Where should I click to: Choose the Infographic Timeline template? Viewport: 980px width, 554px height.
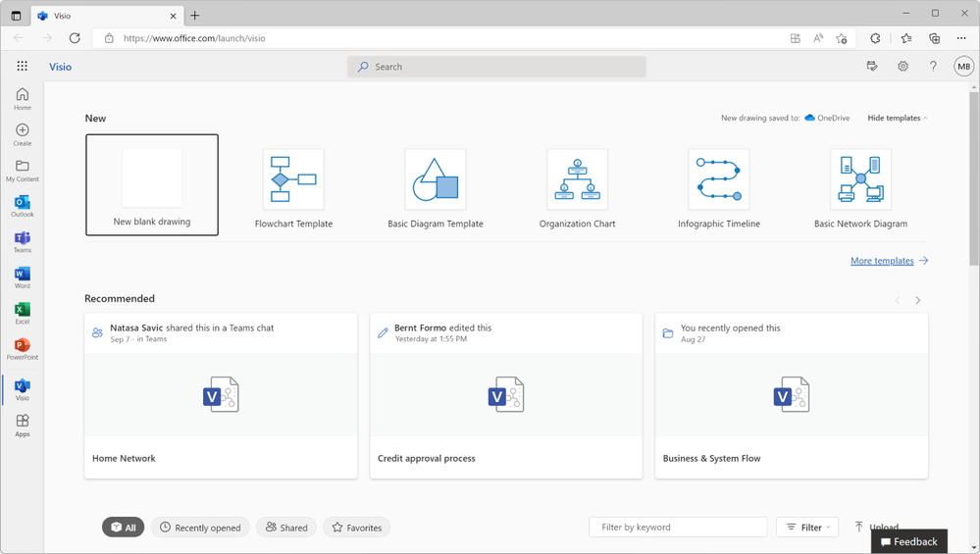click(719, 188)
